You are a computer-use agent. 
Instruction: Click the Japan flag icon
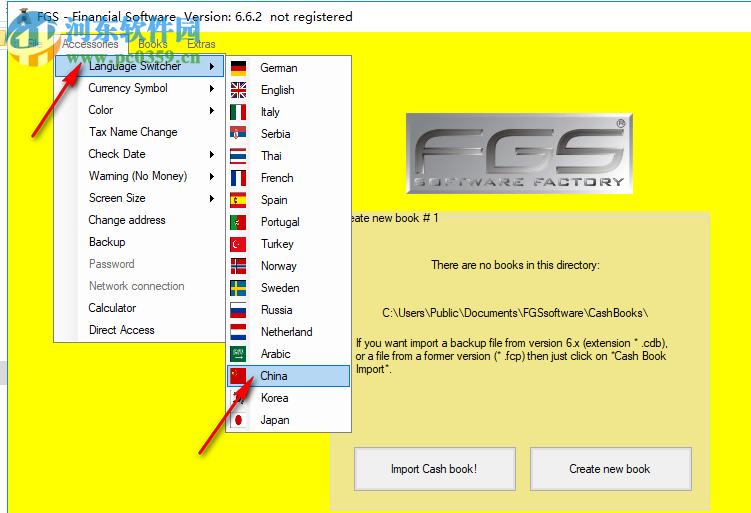[238, 421]
